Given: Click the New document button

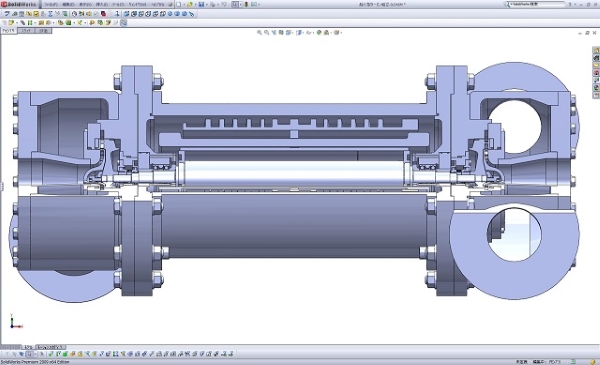Looking at the screenshot, I should 179,4.
